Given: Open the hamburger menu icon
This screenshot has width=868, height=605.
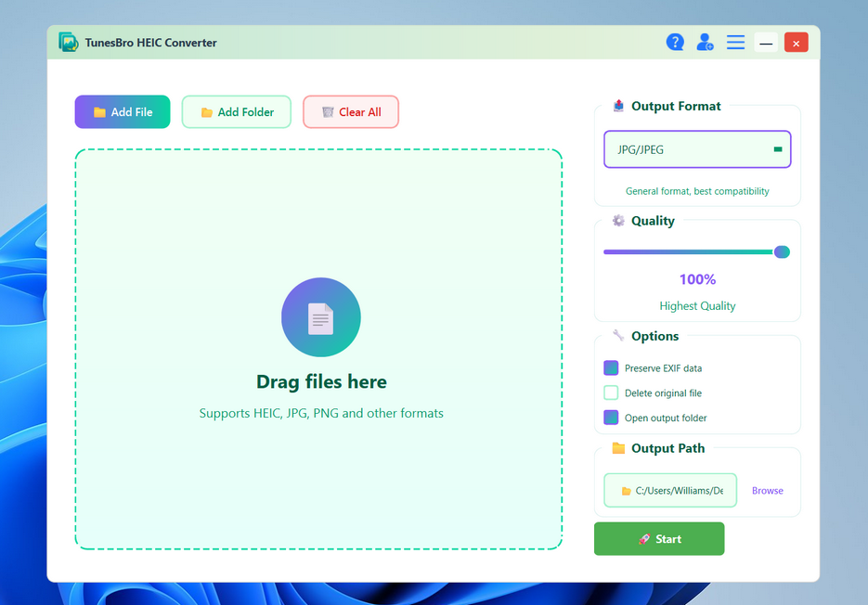Looking at the screenshot, I should point(735,42).
